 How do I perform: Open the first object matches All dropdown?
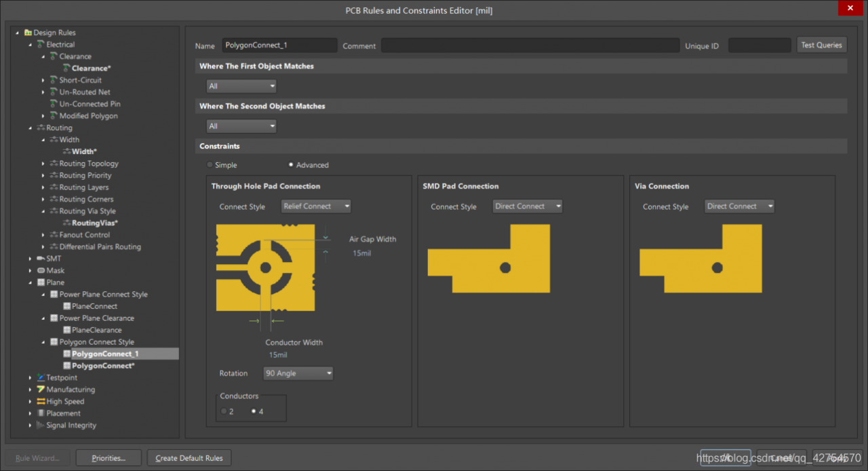(241, 86)
